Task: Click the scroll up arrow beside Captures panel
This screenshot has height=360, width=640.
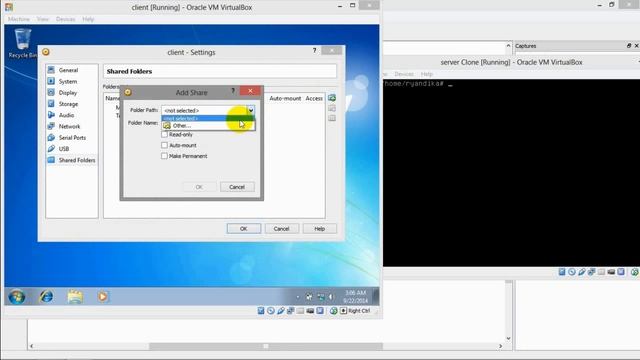Action: click(x=508, y=46)
